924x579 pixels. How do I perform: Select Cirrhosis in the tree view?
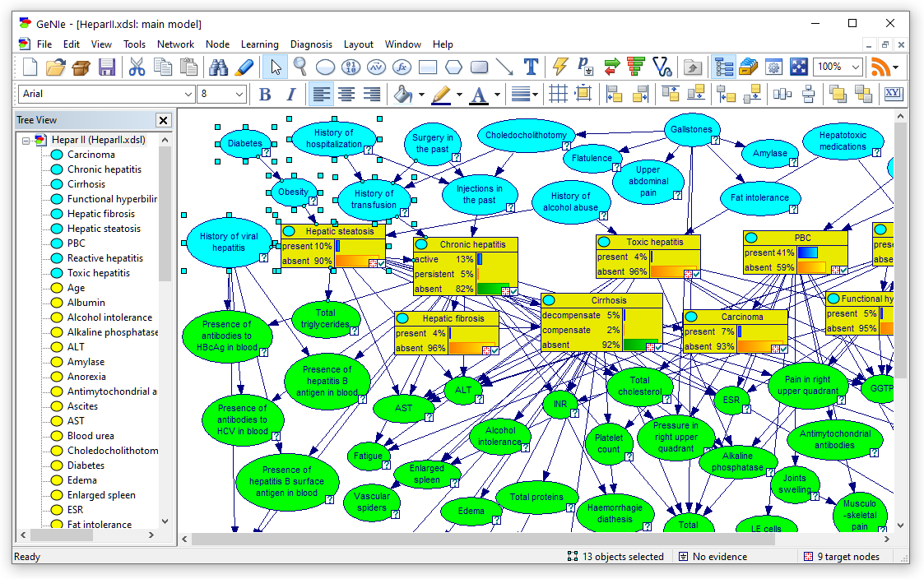click(x=86, y=184)
